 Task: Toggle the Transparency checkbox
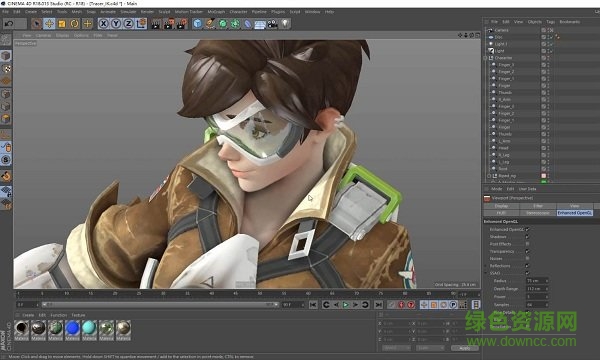pos(527,251)
